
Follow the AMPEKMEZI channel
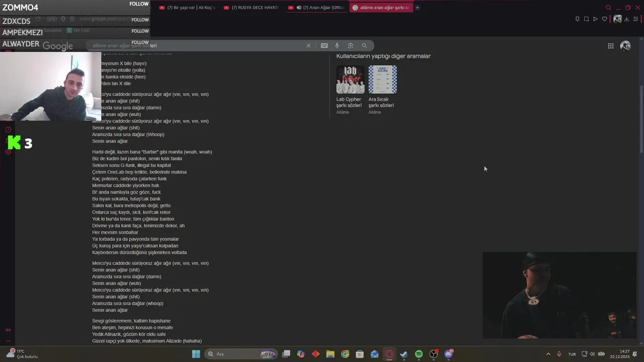(140, 31)
